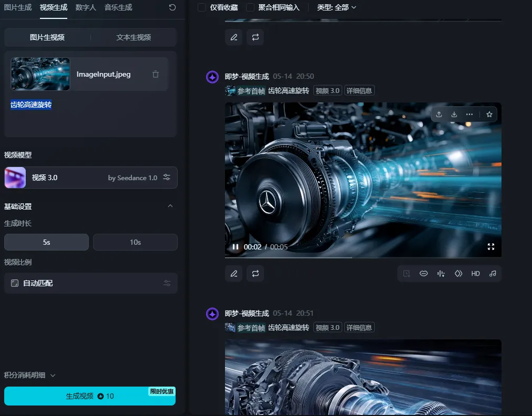532x416 pixels.
Task: Download the playing gear video
Action: 454,115
